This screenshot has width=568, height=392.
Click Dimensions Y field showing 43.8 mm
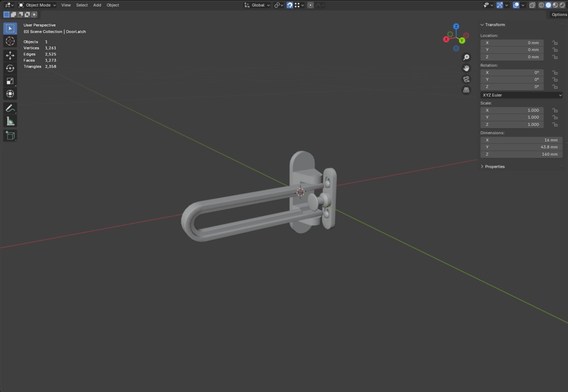tap(521, 147)
